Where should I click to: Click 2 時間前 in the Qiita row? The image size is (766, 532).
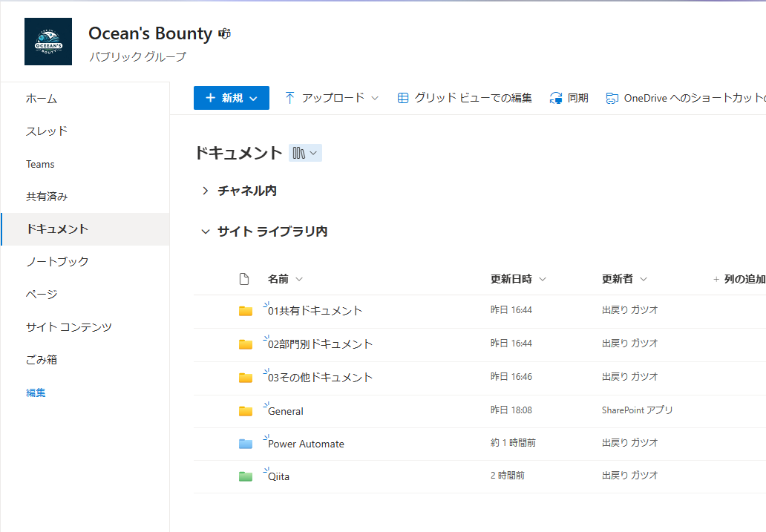coord(508,476)
